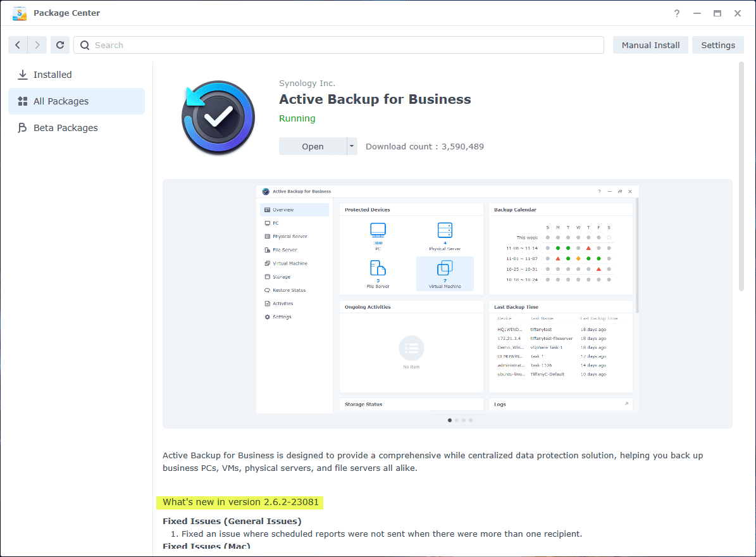Minimize the Package Center window
This screenshot has width=756, height=557.
coord(697,13)
